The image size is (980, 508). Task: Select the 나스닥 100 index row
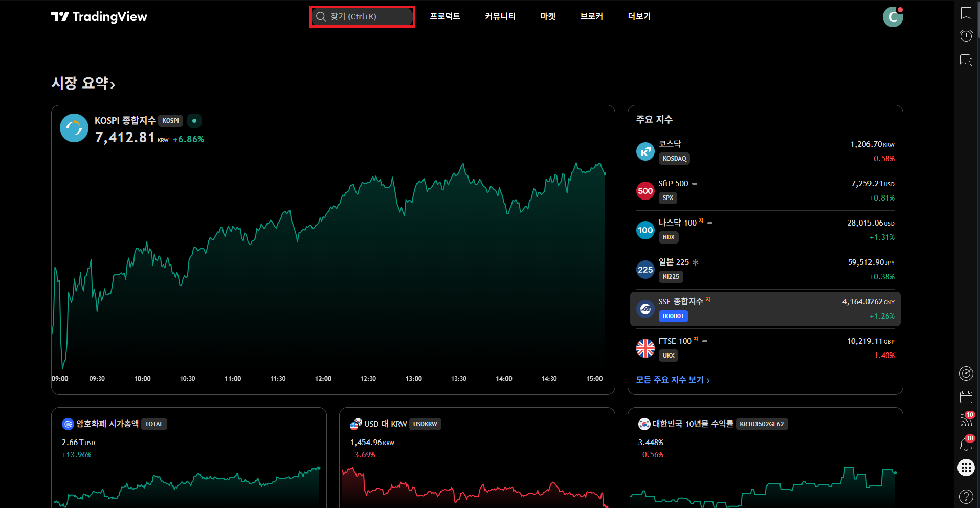tap(765, 230)
